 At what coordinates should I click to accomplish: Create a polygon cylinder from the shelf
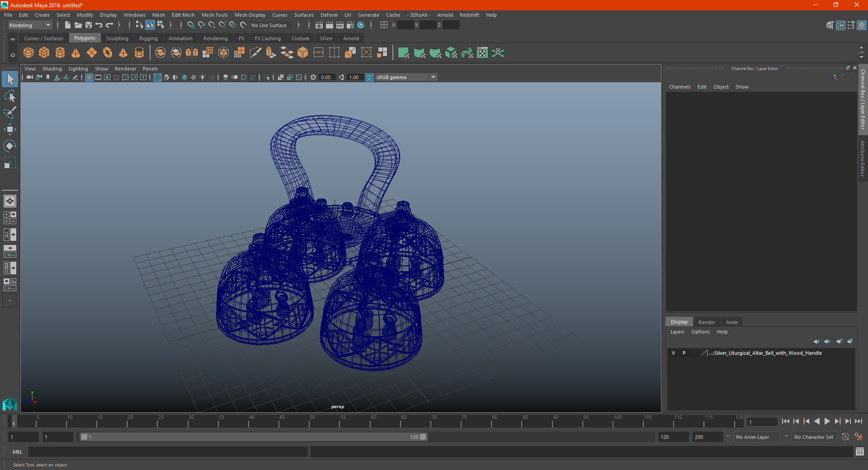60,53
